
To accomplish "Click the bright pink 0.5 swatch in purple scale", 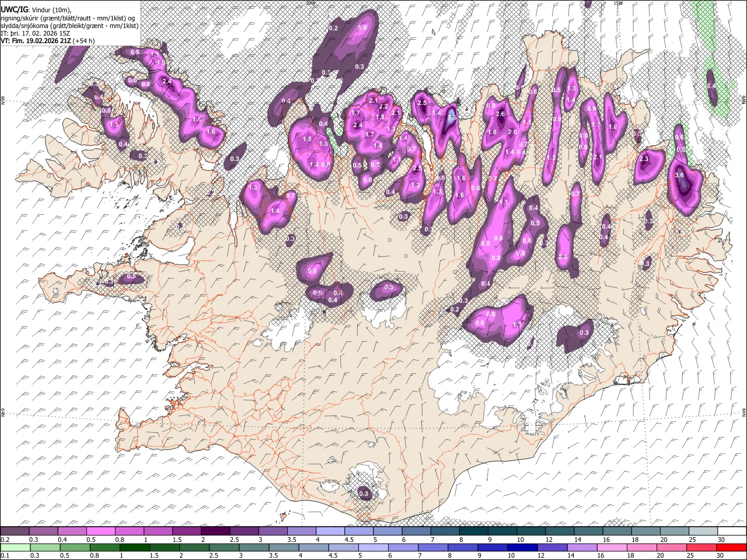I will (x=100, y=531).
